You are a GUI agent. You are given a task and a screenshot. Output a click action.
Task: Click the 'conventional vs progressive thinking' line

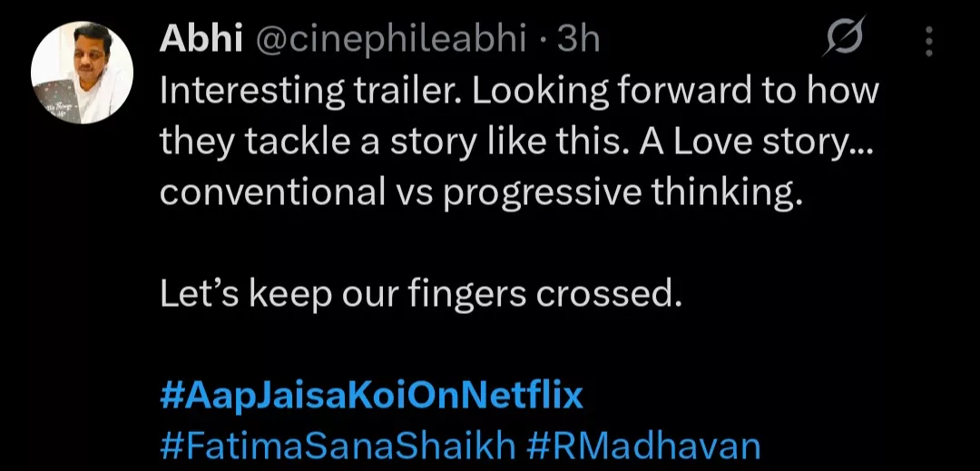[x=482, y=191]
